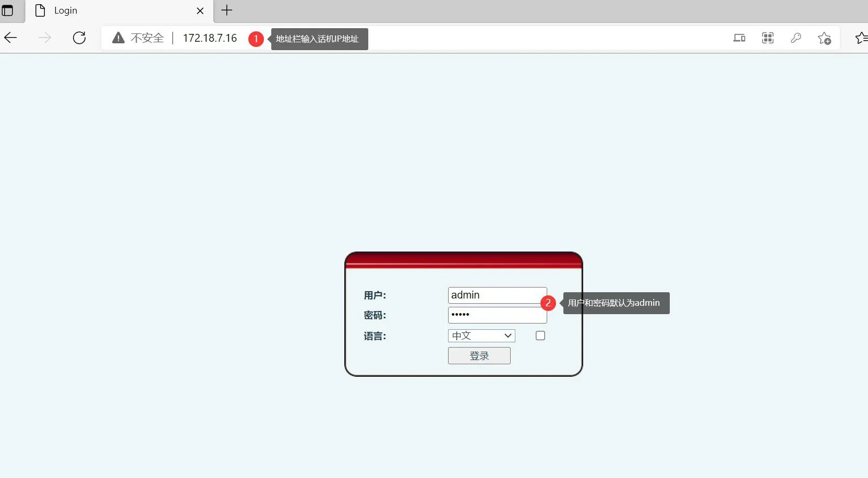Screen dimensions: 868x478
Task: Click the red step 2 annotation badge
Action: 548,303
